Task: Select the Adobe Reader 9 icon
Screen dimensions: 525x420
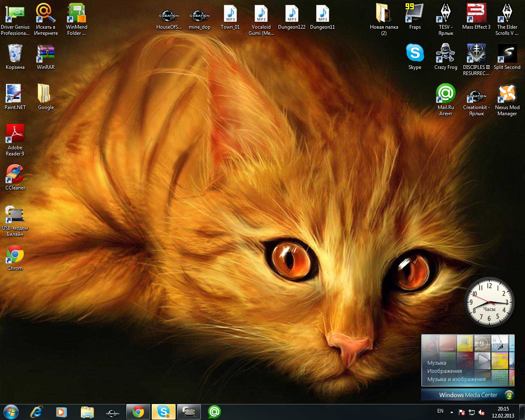Action: point(15,135)
